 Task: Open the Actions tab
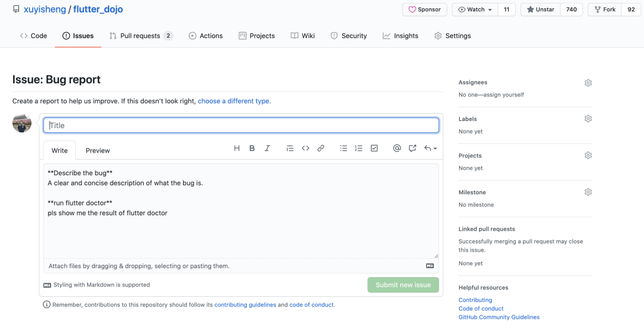pos(205,36)
